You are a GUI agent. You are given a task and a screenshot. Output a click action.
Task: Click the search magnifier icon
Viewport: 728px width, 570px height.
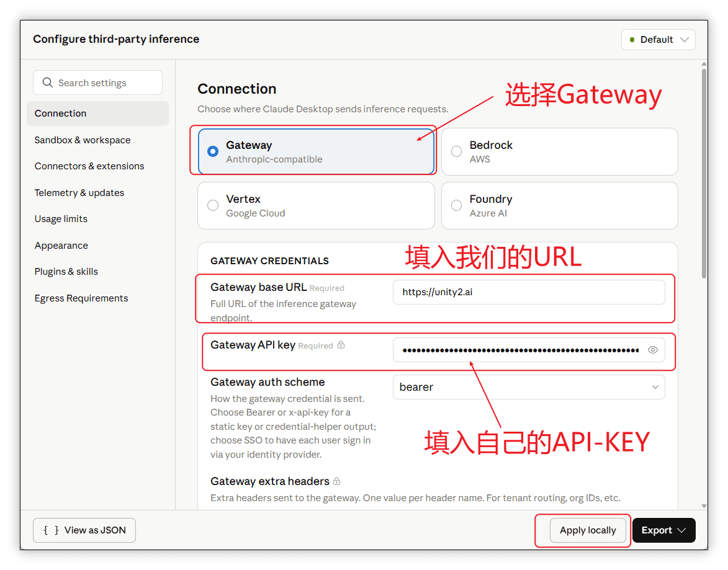(x=47, y=82)
